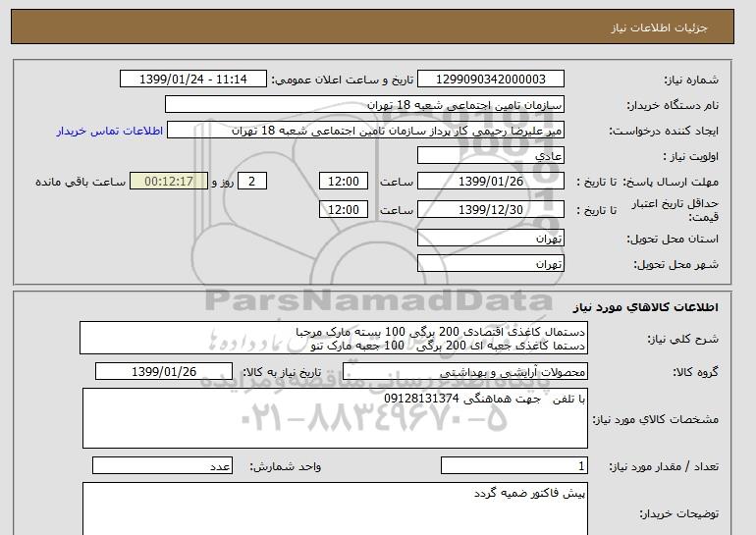Click the تعداد / مقدار مورد نیاز label

tap(664, 466)
